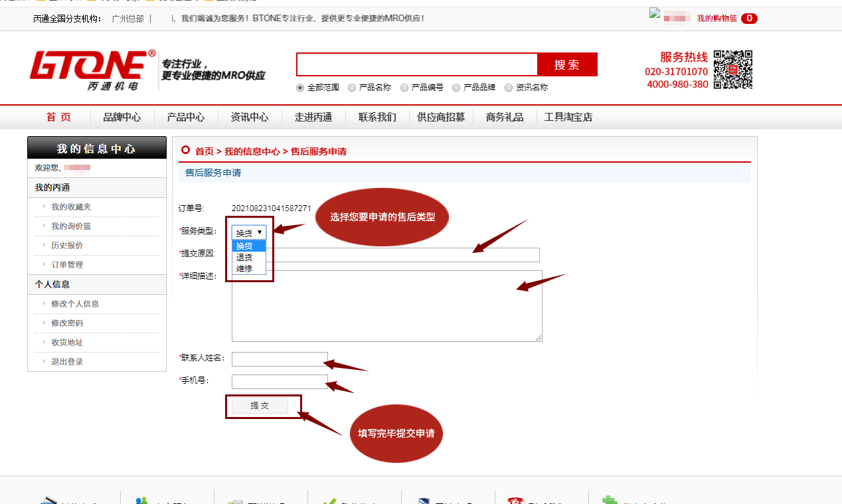Open the shopping basket count badge
This screenshot has height=504, width=842.
(x=749, y=19)
